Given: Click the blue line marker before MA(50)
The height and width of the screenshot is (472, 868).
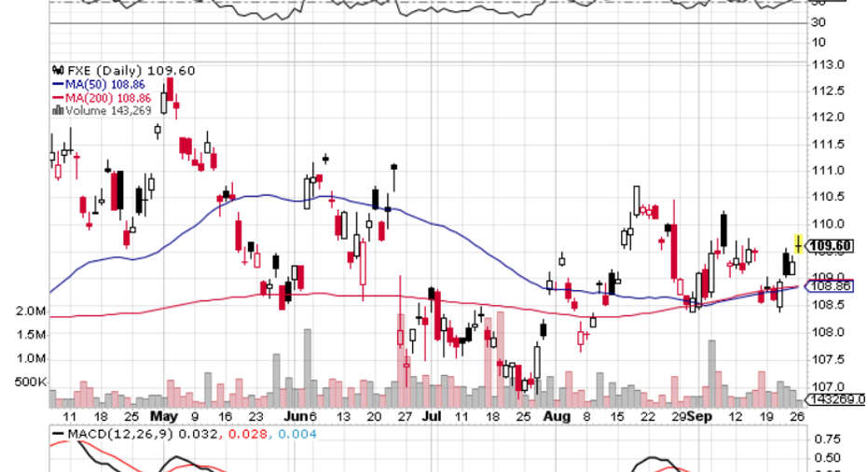Looking at the screenshot, I should click(x=58, y=85).
